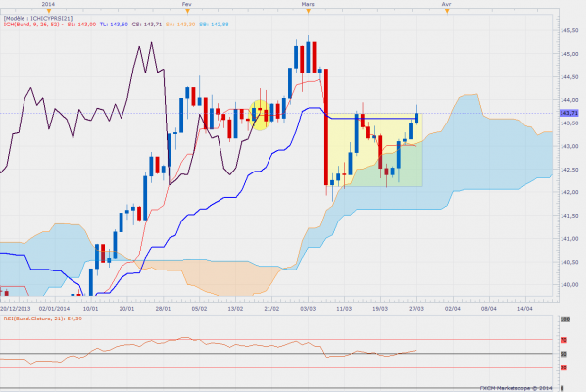Click the RSI 30 level label

tap(563, 367)
